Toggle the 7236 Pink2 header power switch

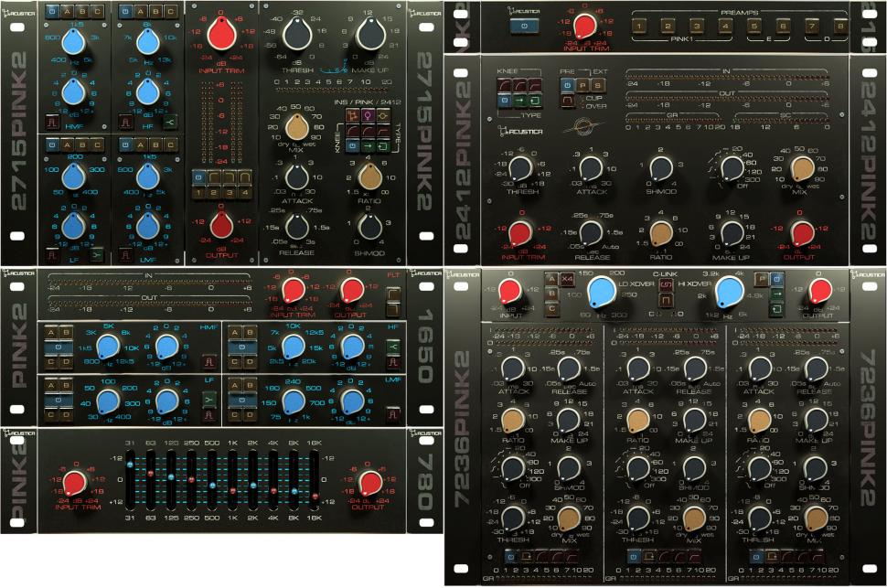[776, 280]
